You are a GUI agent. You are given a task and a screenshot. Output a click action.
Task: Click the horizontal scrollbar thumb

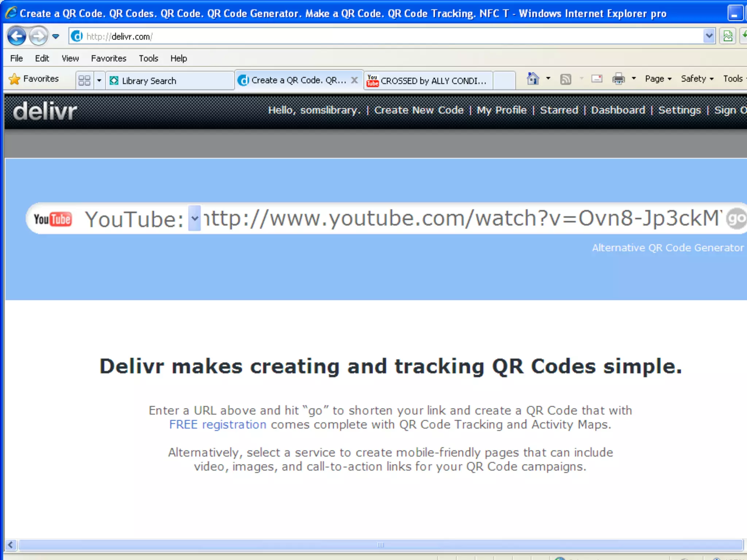380,545
